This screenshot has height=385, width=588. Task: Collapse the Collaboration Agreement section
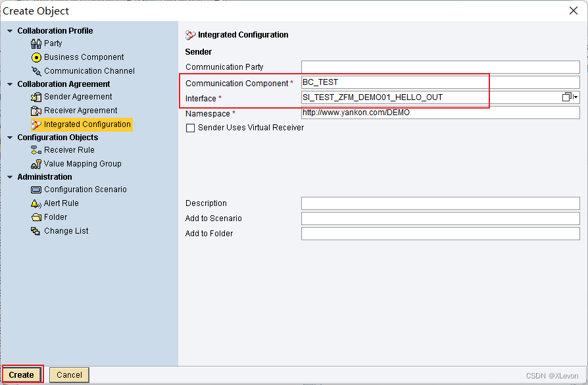10,84
